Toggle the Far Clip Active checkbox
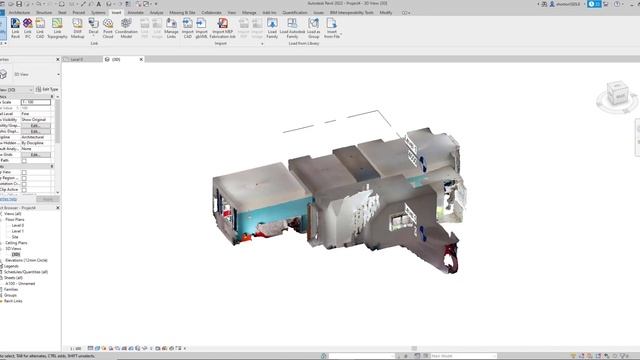Image resolution: width=640 pixels, height=360 pixels. pyautogui.click(x=24, y=190)
